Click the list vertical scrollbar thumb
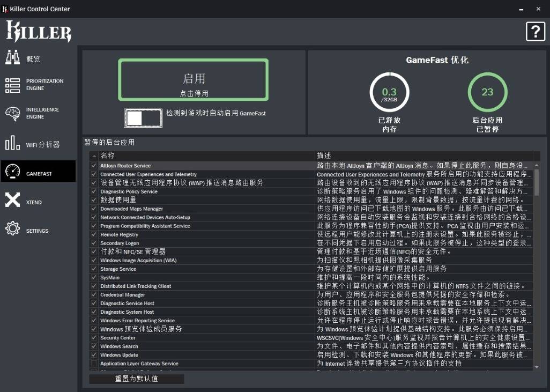This screenshot has width=550, height=392. click(x=536, y=182)
